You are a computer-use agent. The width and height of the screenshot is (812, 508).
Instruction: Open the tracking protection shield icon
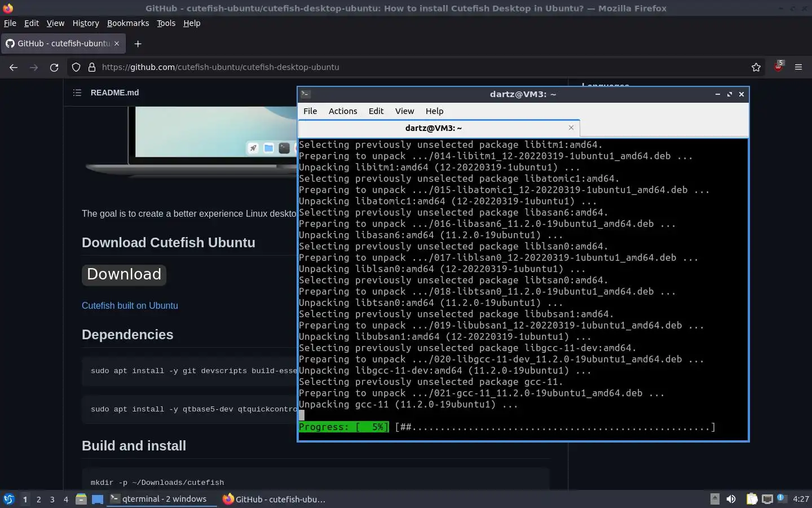76,67
